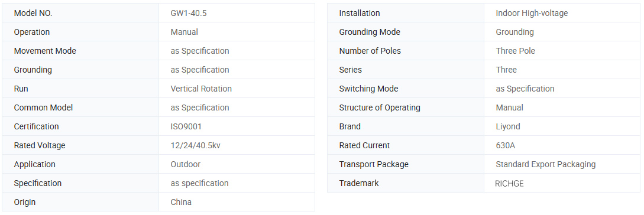Select the Liyond brand value
644x215 pixels.
[508, 126]
